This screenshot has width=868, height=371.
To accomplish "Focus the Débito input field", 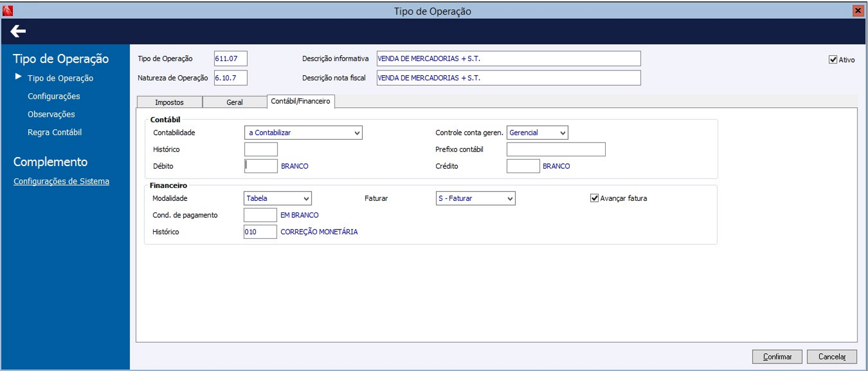I will (261, 166).
